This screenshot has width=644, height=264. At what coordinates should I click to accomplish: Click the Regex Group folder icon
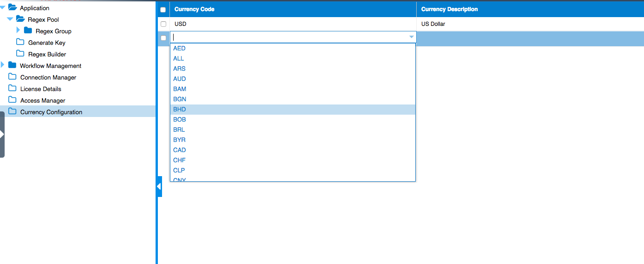28,31
